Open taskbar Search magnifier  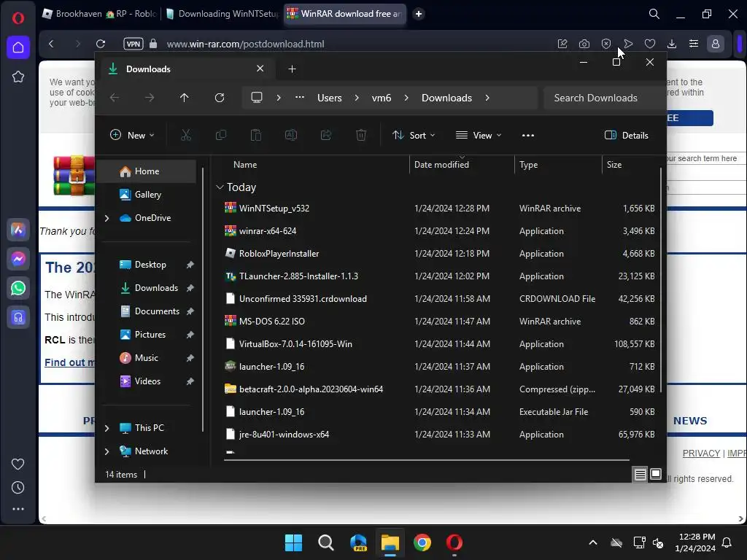tap(326, 542)
